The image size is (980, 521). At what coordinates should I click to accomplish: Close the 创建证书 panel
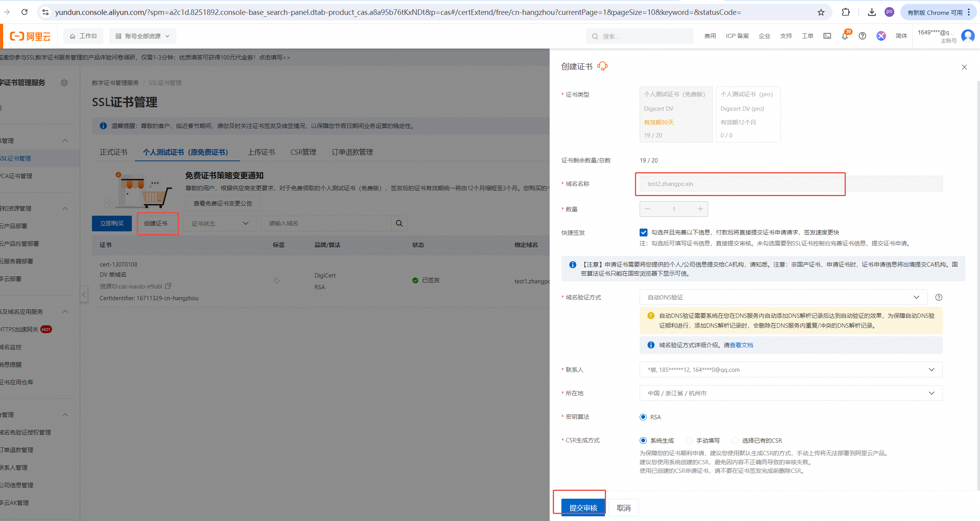click(x=964, y=67)
